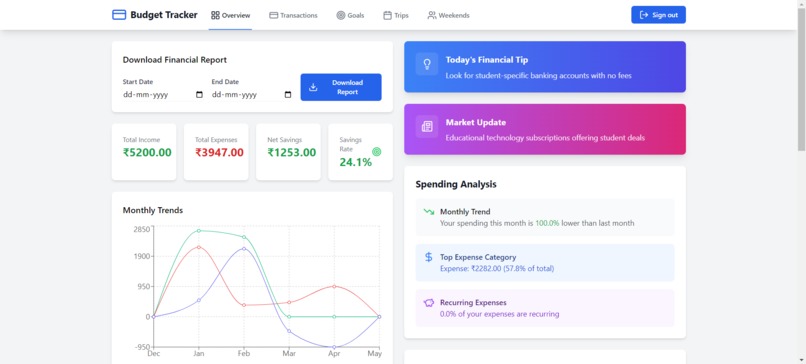This screenshot has height=364, width=806.
Task: Click the Today's Financial Tip card heading
Action: pyautogui.click(x=487, y=60)
